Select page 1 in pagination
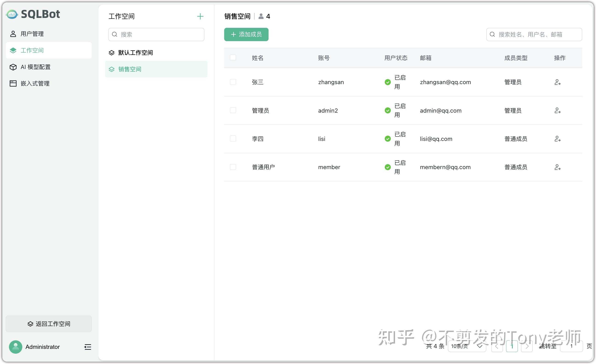The image size is (596, 364). (x=512, y=346)
